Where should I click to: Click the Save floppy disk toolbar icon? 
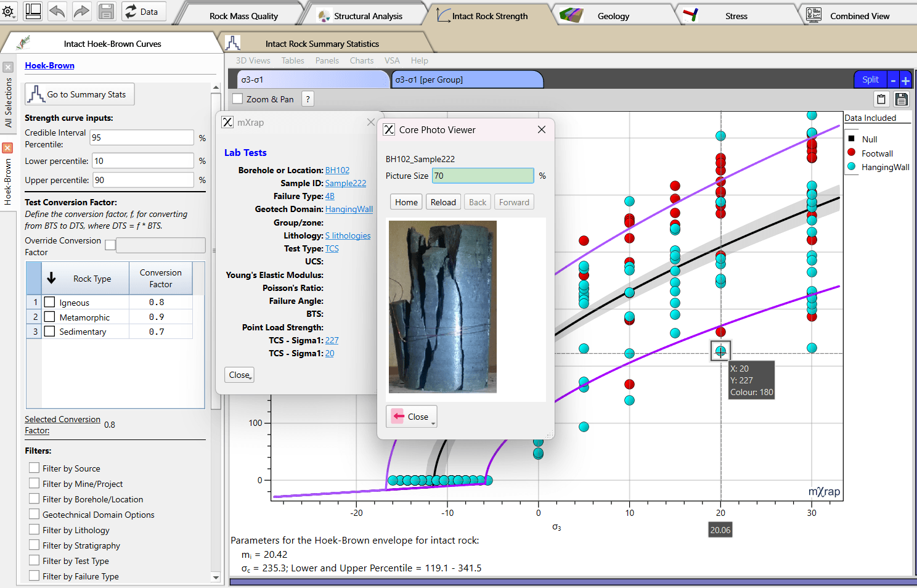coord(105,11)
